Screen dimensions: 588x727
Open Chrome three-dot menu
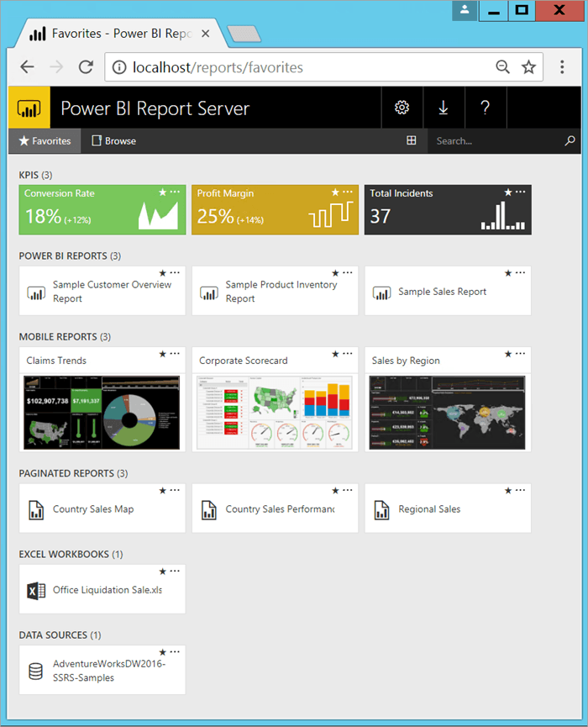(562, 67)
